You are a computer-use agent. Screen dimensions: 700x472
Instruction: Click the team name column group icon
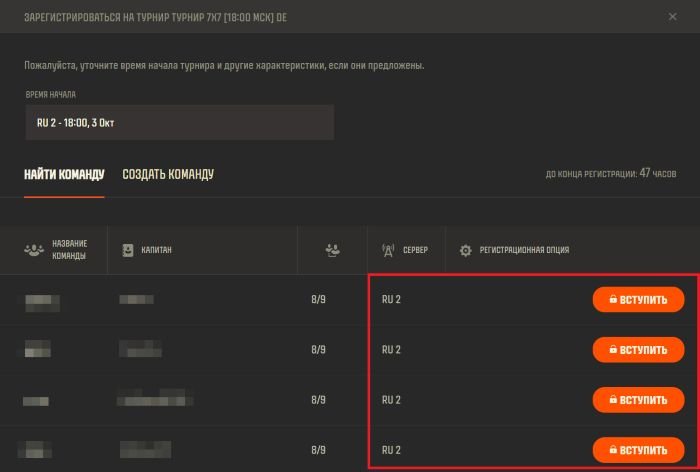tap(34, 250)
